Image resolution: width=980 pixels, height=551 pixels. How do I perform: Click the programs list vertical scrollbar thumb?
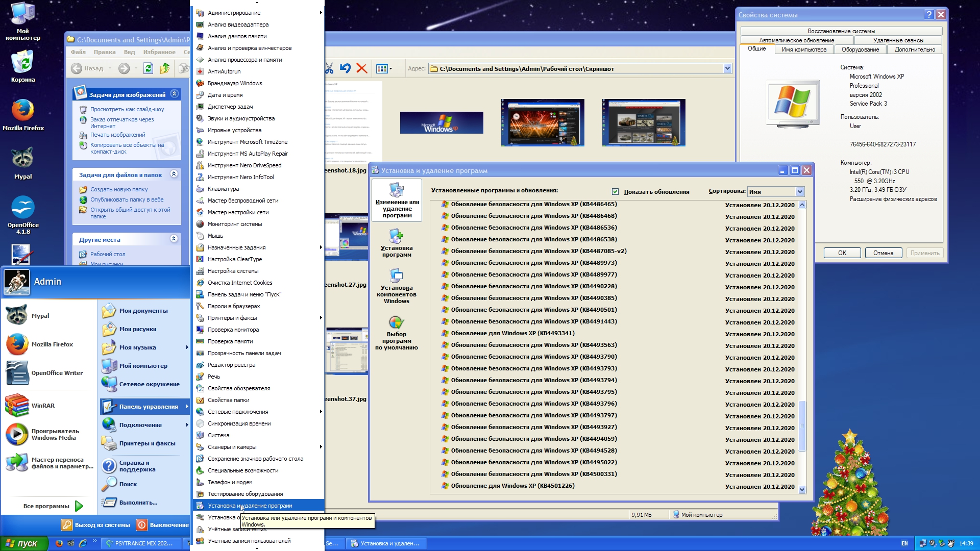[802, 426]
